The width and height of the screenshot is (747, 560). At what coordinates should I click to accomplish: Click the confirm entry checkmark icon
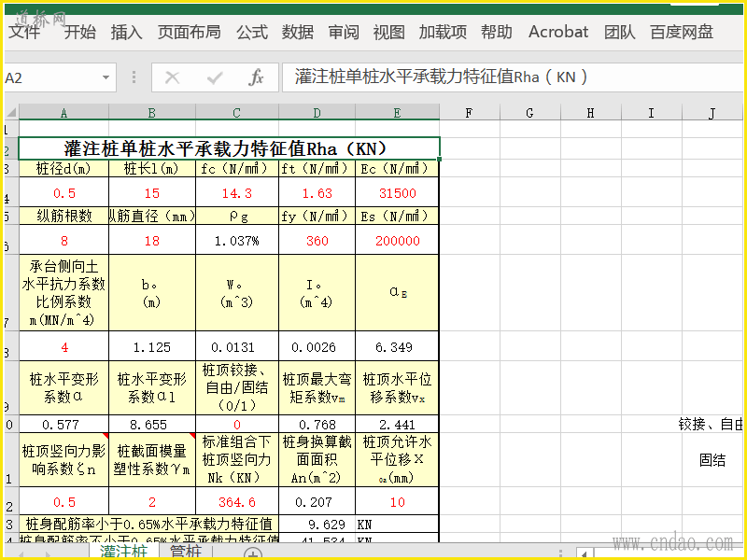click(215, 77)
